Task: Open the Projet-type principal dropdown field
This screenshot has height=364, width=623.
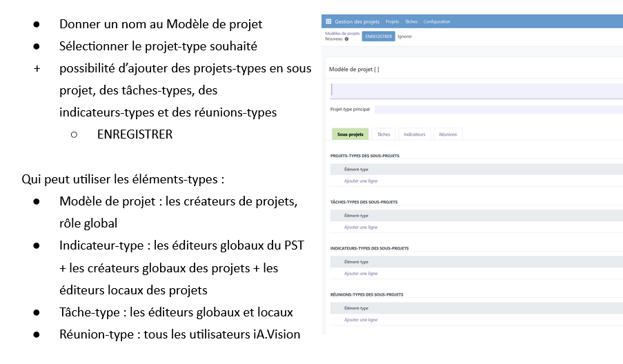Action: [498, 110]
